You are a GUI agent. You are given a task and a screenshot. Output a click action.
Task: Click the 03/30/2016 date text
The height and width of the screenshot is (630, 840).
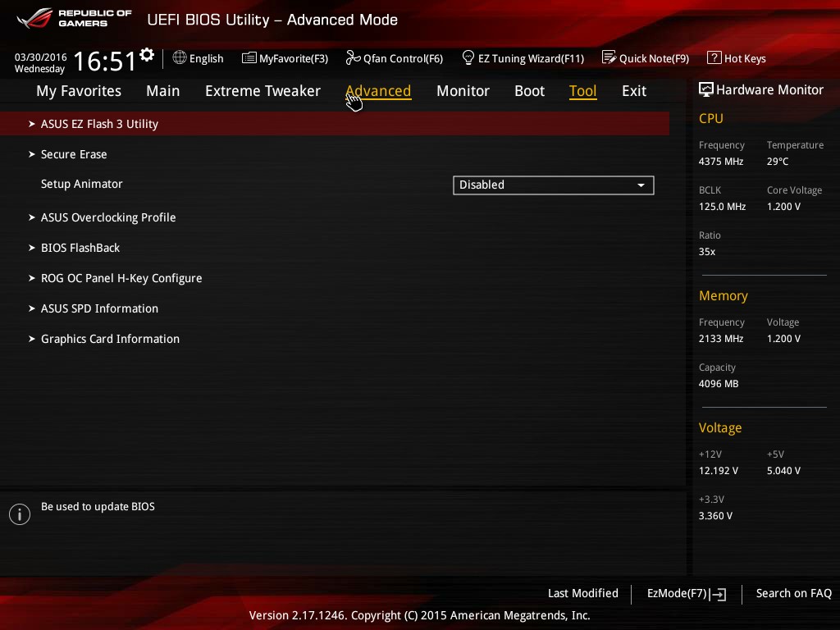[41, 57]
